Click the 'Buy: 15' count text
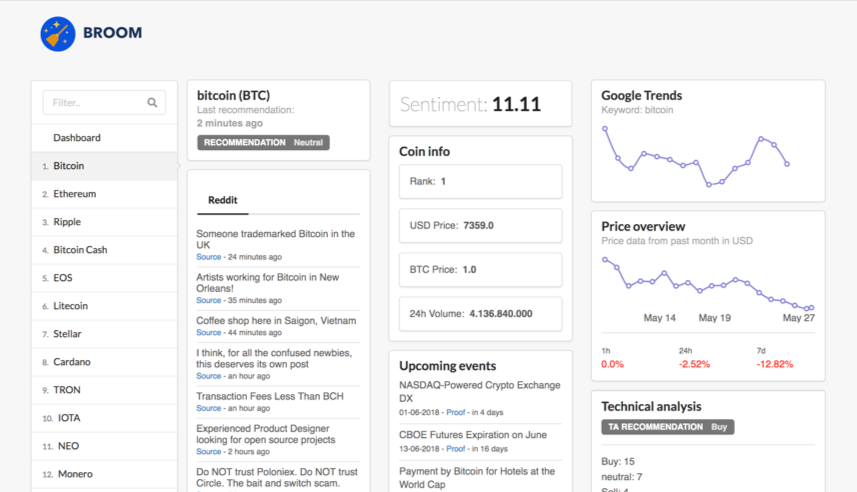This screenshot has height=492, width=857. click(x=618, y=461)
